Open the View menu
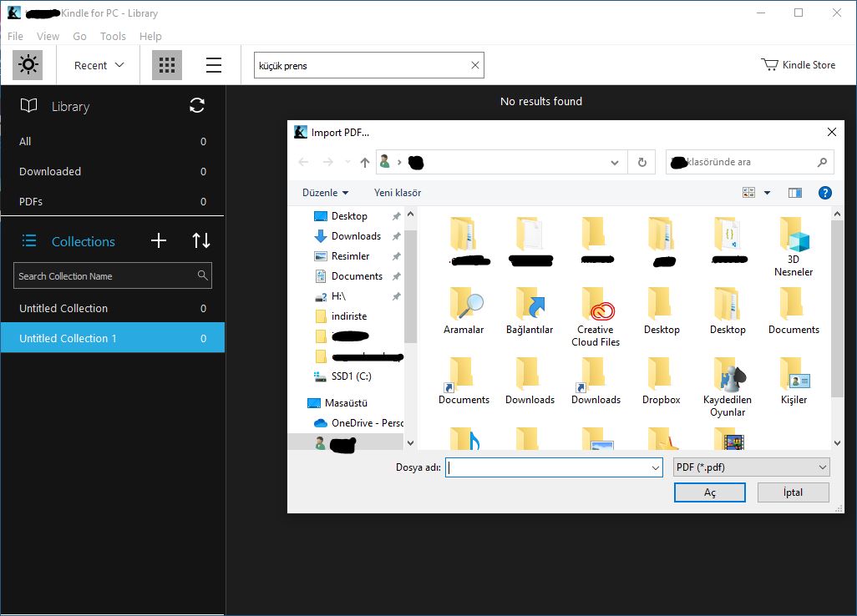The image size is (857, 616). 48,36
